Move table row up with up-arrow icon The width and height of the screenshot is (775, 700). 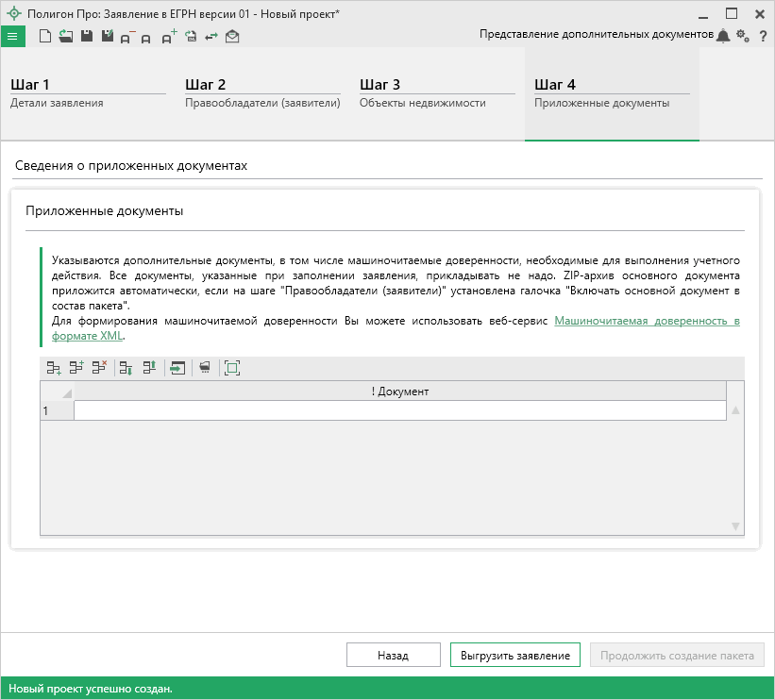[148, 368]
